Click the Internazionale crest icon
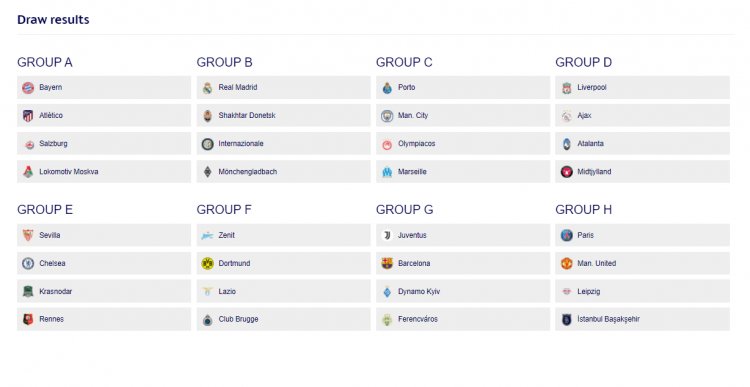Image resolution: width=750 pixels, height=387 pixels. coord(208,144)
